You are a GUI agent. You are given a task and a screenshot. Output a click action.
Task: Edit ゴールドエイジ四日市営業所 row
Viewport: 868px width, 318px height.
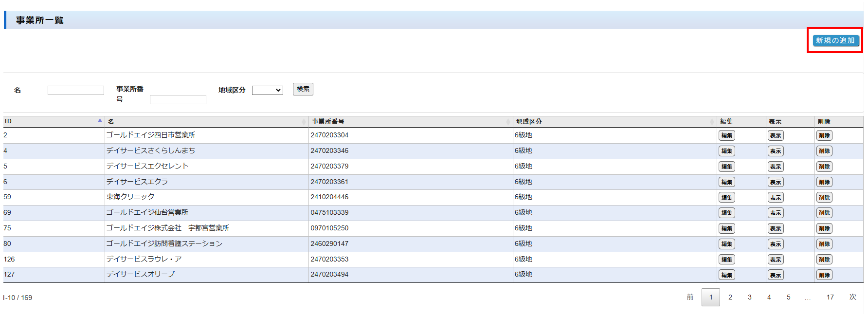pyautogui.click(x=726, y=135)
